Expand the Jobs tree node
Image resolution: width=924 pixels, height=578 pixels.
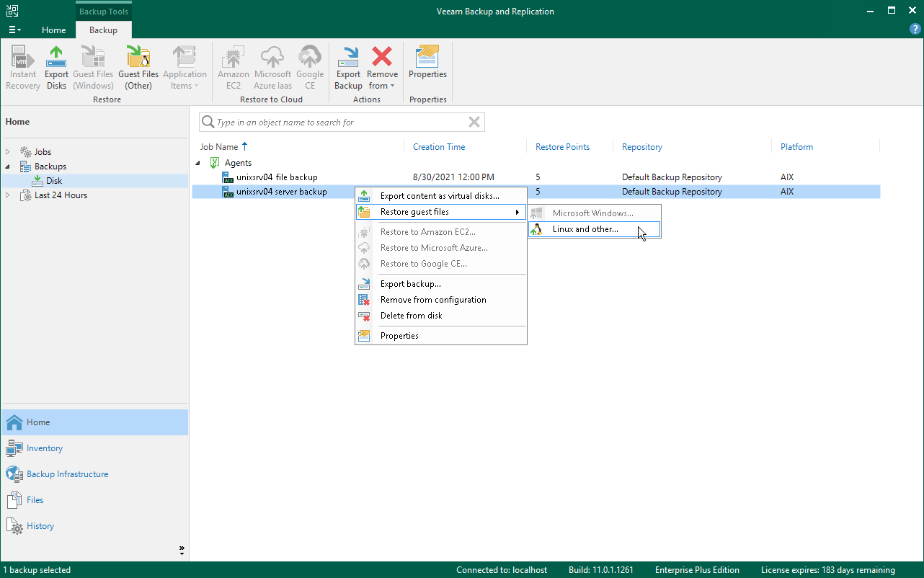[8, 152]
